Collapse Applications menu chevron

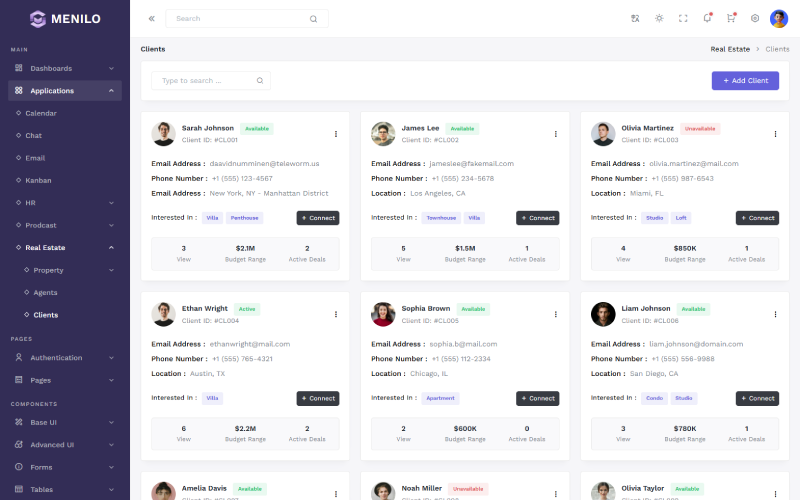click(x=111, y=91)
